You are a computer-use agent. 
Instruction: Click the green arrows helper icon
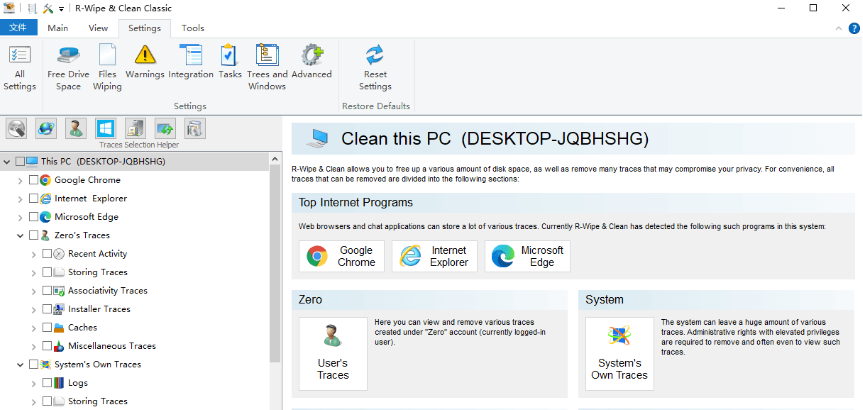point(165,129)
